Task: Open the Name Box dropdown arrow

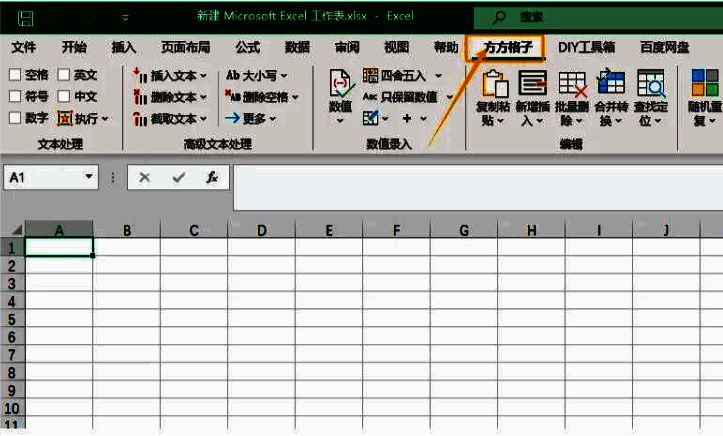Action: [x=89, y=177]
